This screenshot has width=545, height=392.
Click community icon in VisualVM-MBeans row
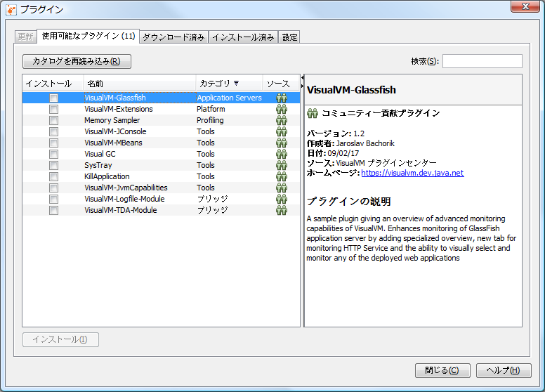[x=282, y=143]
